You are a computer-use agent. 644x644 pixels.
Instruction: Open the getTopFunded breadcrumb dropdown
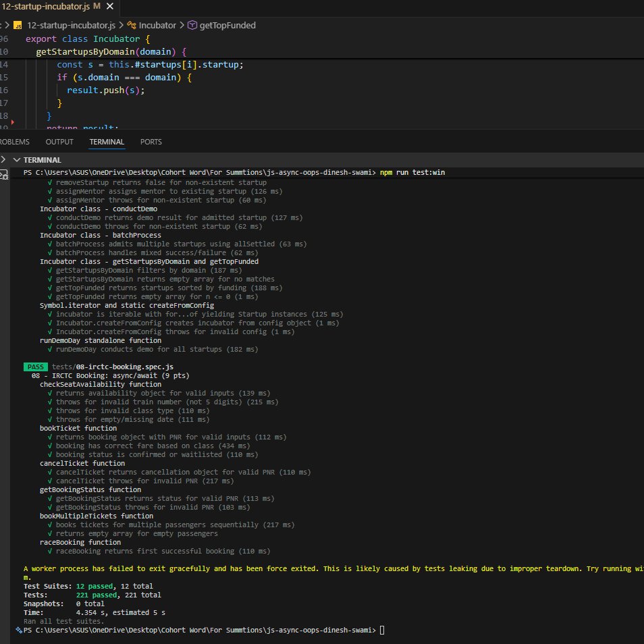point(227,26)
